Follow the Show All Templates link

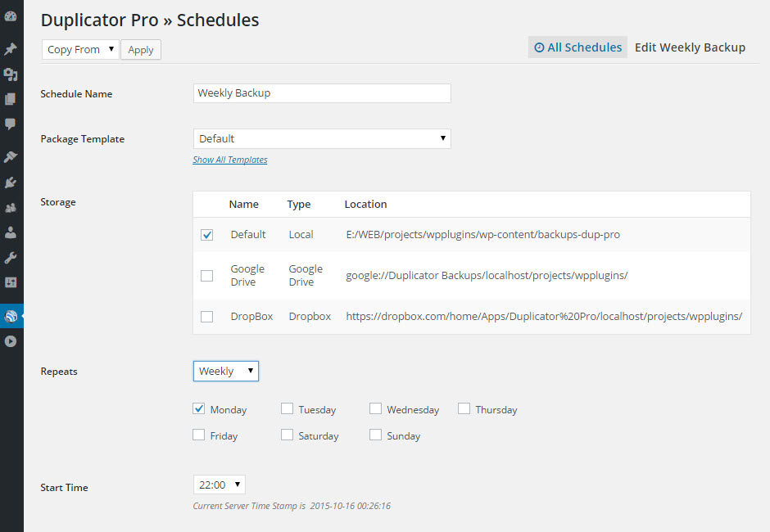tap(230, 160)
